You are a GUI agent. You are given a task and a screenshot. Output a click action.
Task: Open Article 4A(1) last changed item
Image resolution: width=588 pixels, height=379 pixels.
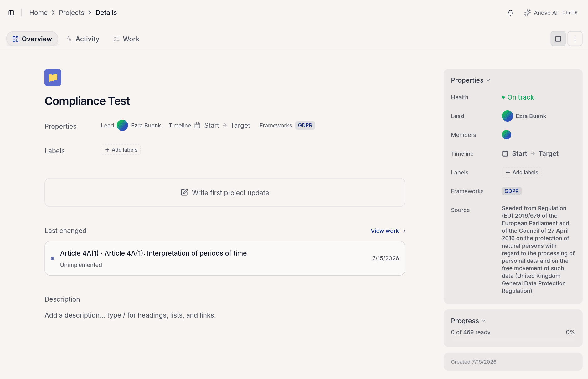pyautogui.click(x=225, y=258)
